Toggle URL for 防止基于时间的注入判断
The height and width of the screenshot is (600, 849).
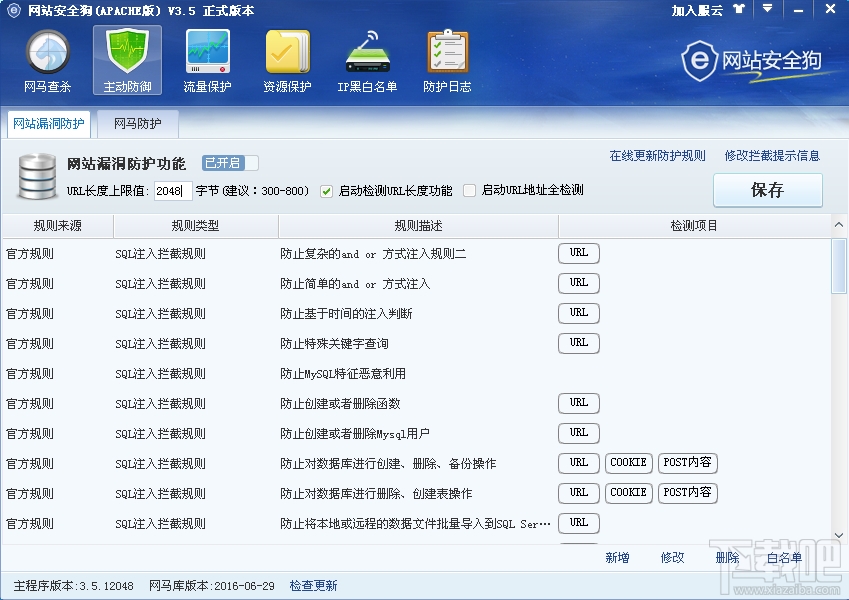[x=579, y=313]
